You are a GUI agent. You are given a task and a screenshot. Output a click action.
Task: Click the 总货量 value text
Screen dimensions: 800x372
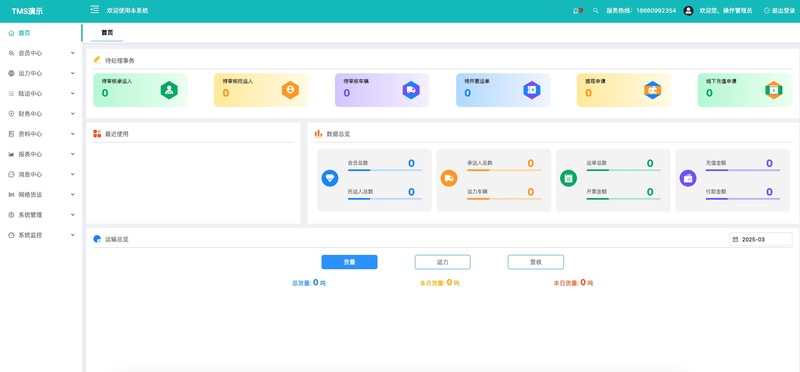point(309,283)
